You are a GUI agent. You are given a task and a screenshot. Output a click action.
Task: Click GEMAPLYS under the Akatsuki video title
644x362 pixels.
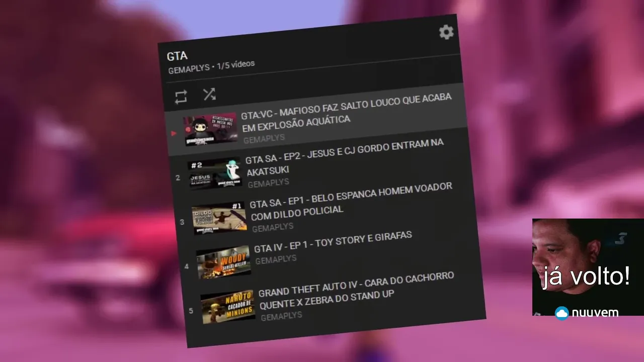coord(268,184)
